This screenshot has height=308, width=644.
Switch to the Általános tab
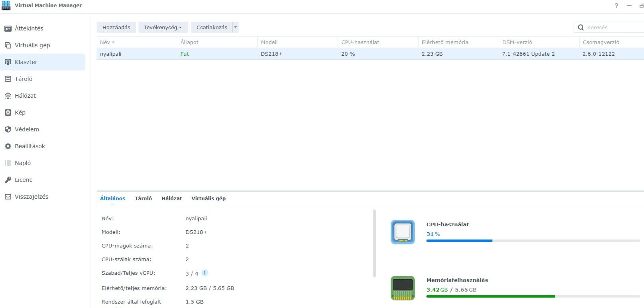pyautogui.click(x=112, y=198)
